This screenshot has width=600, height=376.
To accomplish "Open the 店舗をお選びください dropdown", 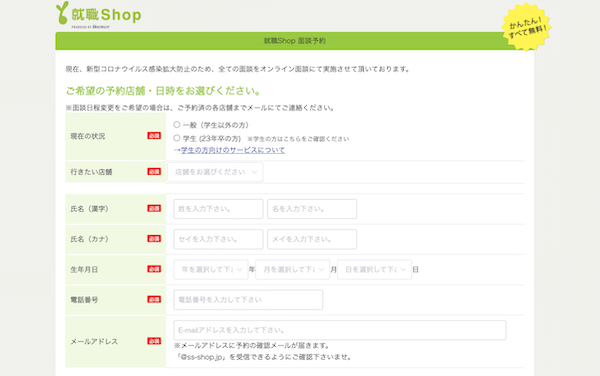I will click(x=215, y=172).
